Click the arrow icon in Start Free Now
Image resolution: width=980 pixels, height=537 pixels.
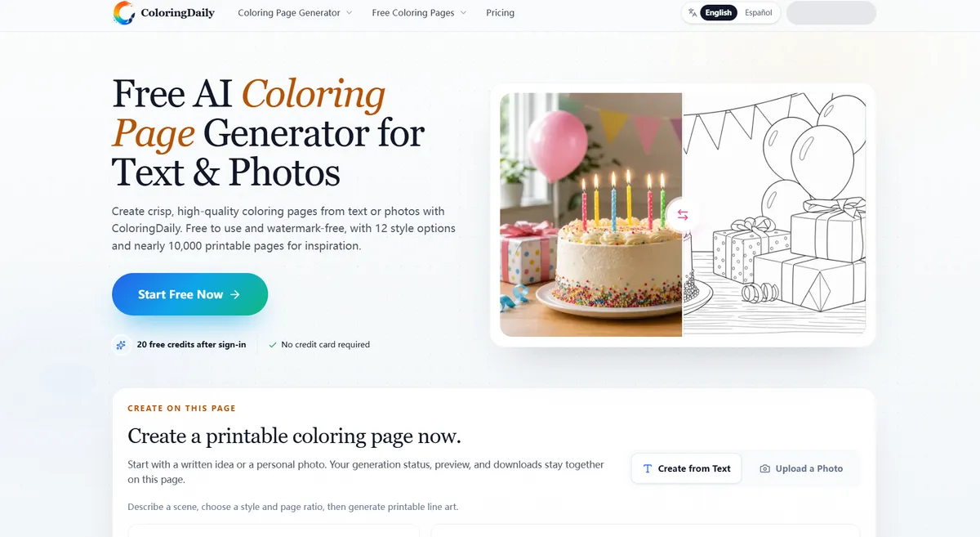click(x=235, y=294)
